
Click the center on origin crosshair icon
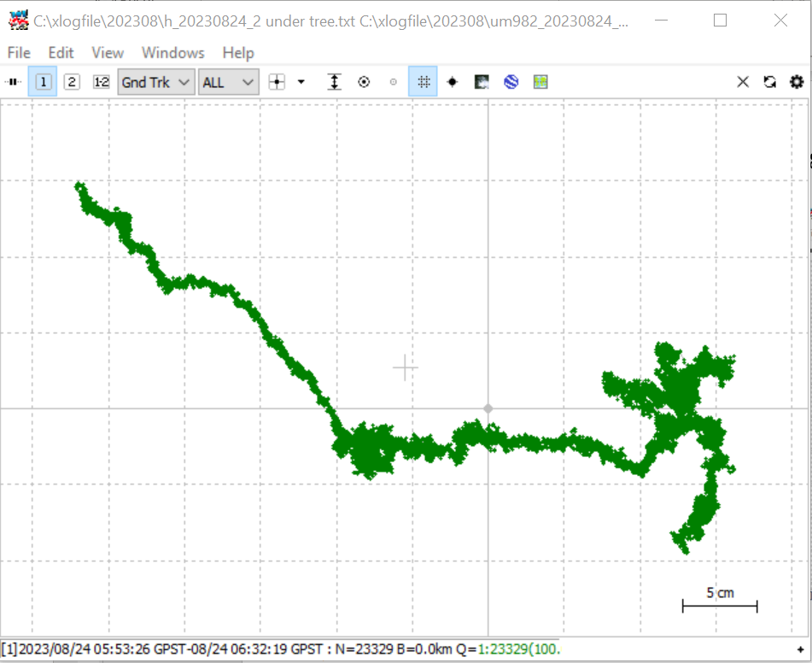(x=277, y=82)
